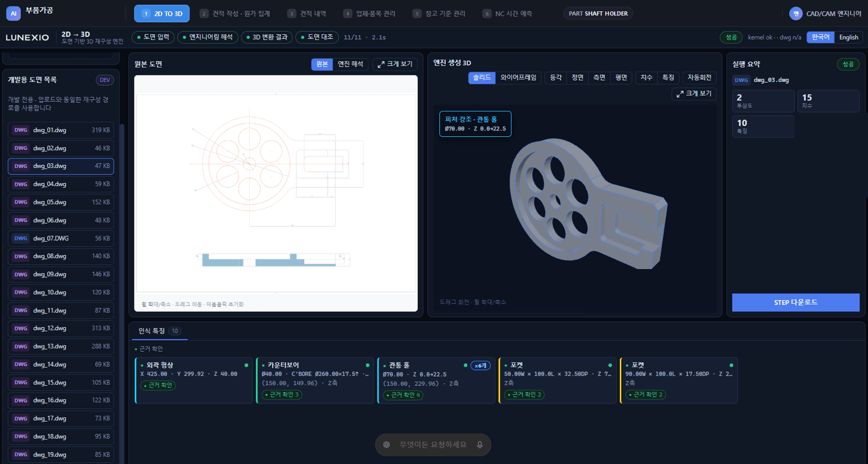Click the microphone icon in the request bar
This screenshot has height=464, width=868.
pos(479,445)
